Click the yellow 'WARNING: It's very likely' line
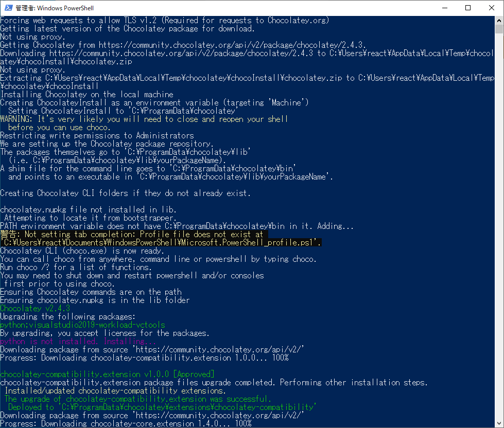 point(144,119)
